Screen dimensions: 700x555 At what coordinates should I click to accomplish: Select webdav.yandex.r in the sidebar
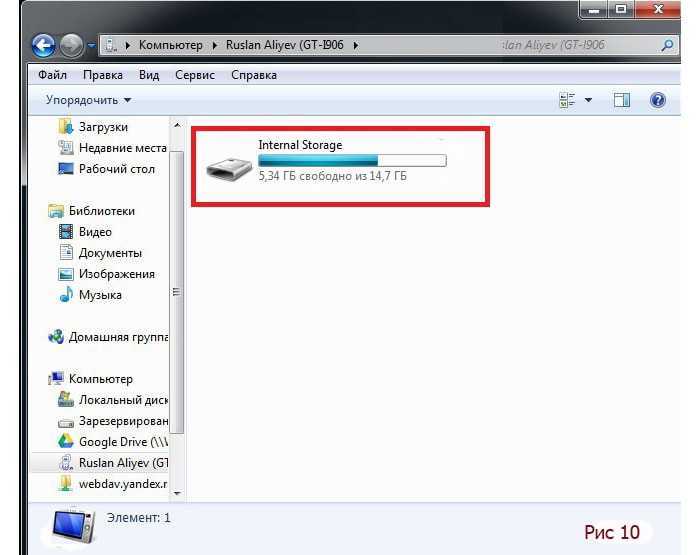[123, 484]
